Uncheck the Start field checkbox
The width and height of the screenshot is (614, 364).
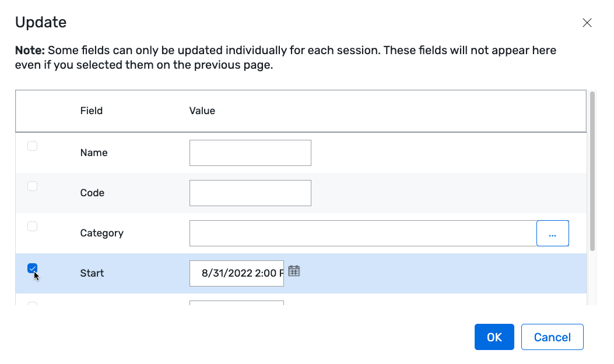33,268
